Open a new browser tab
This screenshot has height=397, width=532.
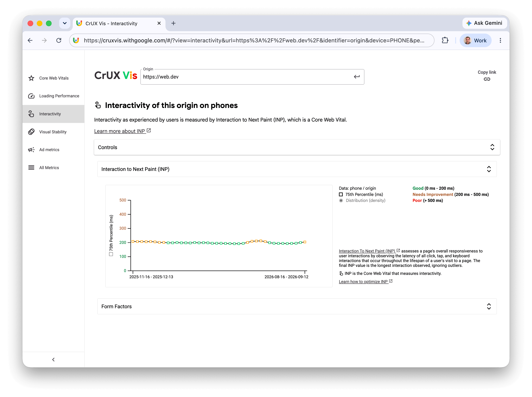click(x=173, y=23)
